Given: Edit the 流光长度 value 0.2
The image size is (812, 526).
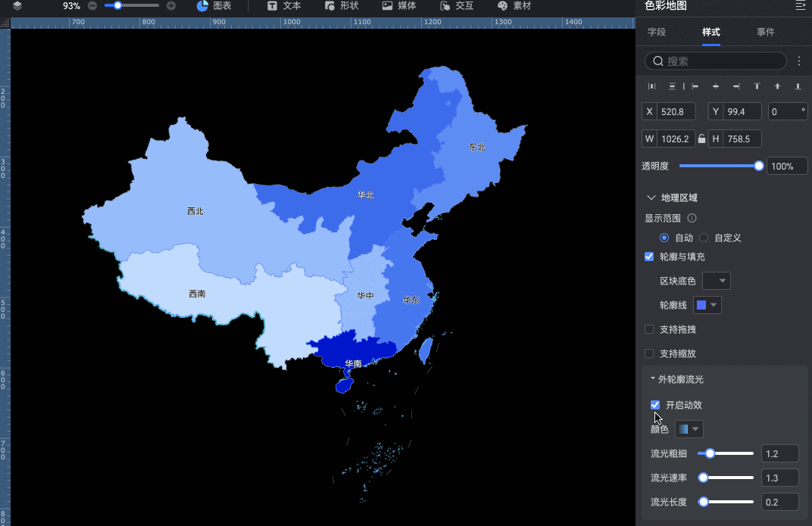Looking at the screenshot, I should [x=780, y=503].
